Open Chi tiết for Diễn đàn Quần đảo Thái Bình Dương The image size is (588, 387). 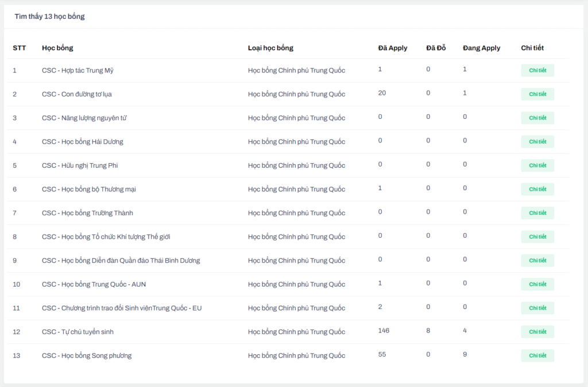537,261
